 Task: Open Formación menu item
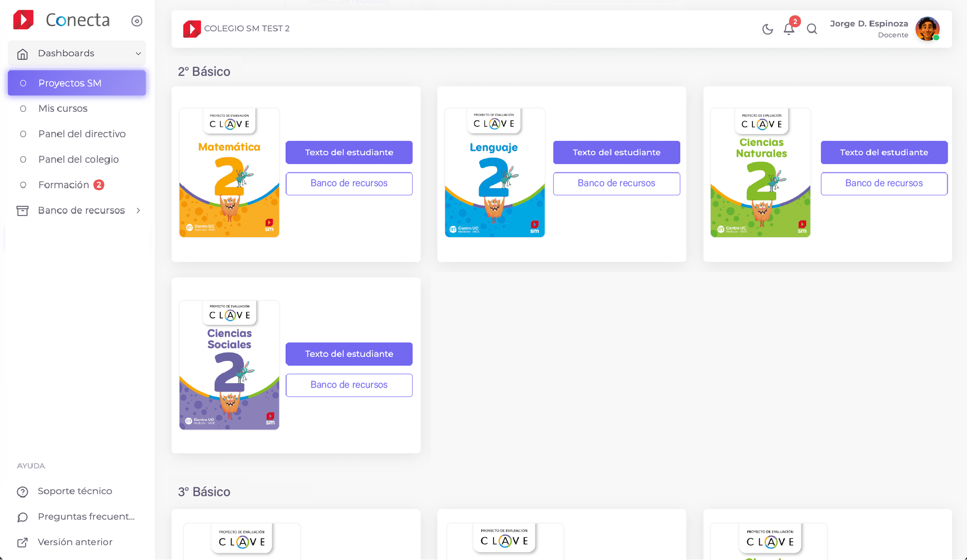click(63, 185)
